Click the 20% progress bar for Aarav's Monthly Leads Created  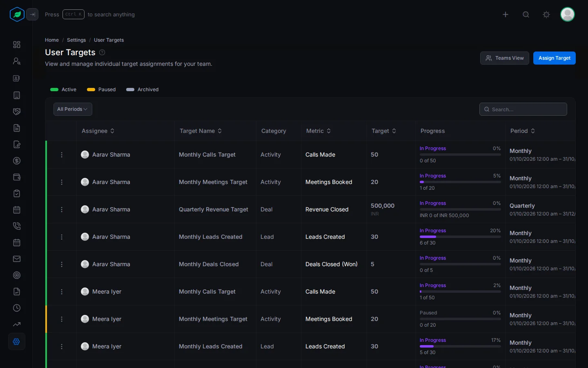(460, 237)
